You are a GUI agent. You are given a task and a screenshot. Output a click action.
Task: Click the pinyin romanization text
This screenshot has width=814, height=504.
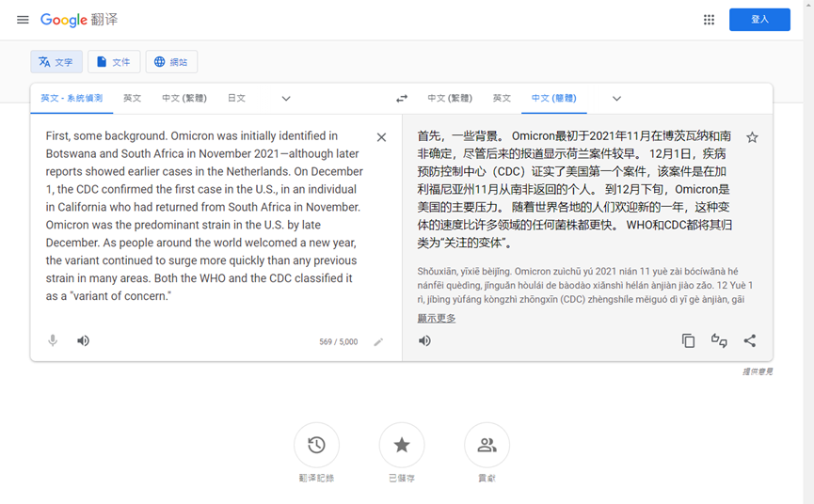(x=585, y=285)
